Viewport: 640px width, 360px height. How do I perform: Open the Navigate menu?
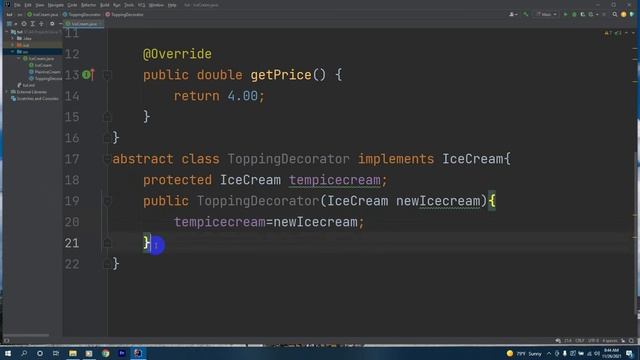[56, 5]
